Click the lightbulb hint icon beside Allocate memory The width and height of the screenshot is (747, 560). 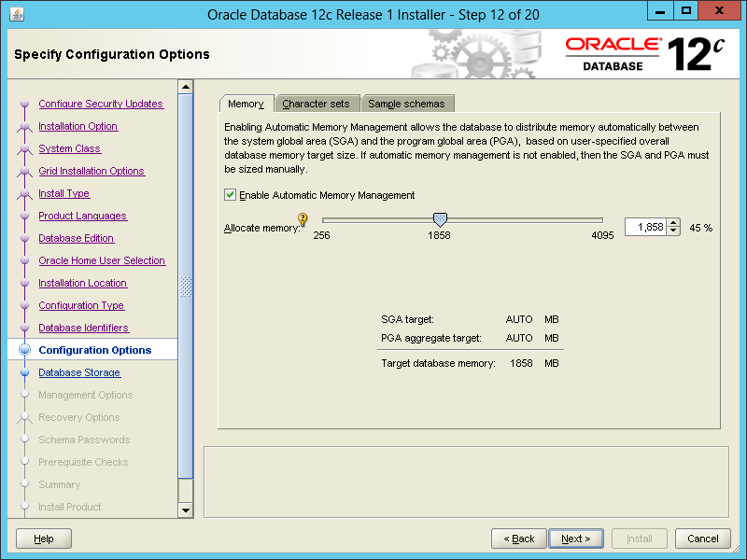coord(303,219)
